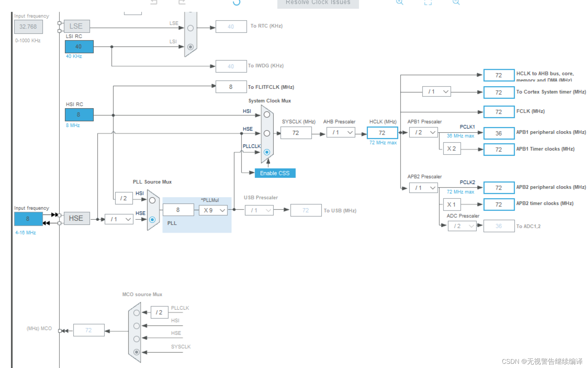Screen dimensions: 588x368
Task: Click the LSI RC 40 block
Action: (x=79, y=47)
